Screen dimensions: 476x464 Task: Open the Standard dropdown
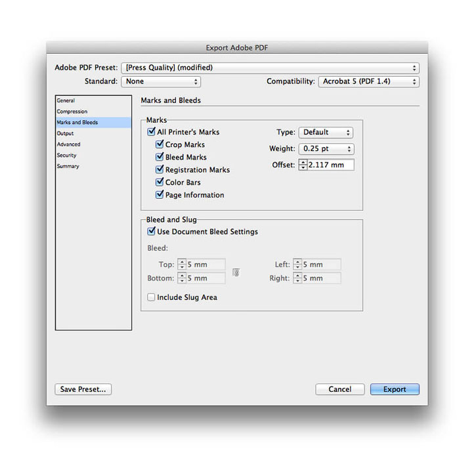coord(161,81)
